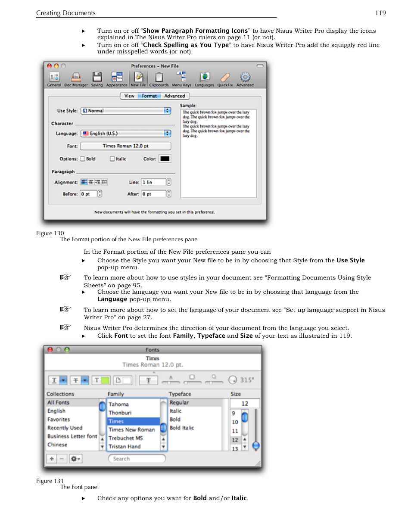The image size is (411, 532).
Task: Open the Advanced gear preferences icon
Action: pyautogui.click(x=245, y=79)
